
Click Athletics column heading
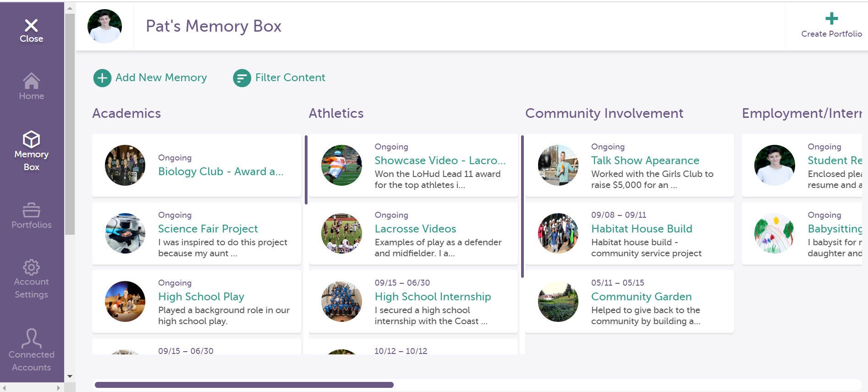pyautogui.click(x=336, y=113)
